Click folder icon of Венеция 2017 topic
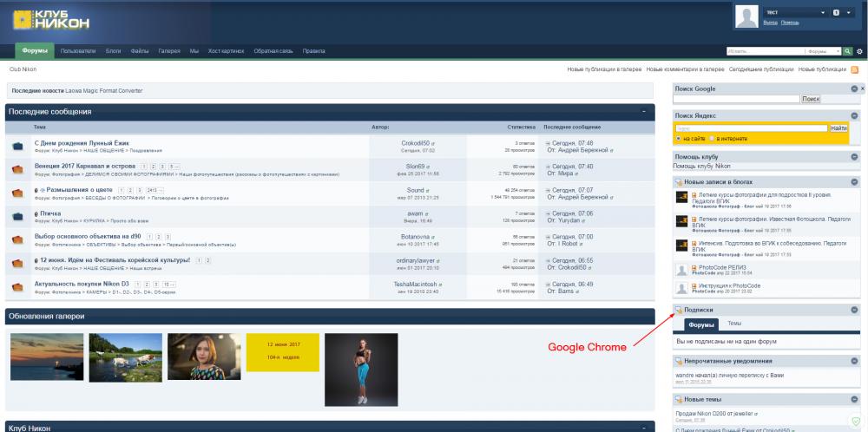The image size is (868, 432). [17, 169]
